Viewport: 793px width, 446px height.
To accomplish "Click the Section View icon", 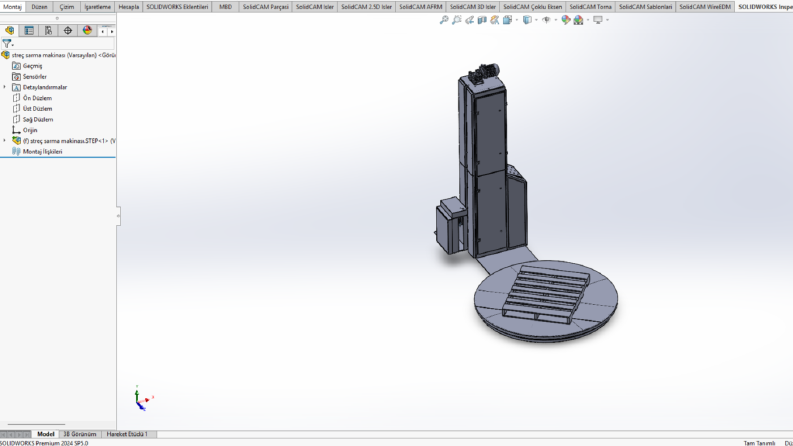I will click(x=482, y=20).
